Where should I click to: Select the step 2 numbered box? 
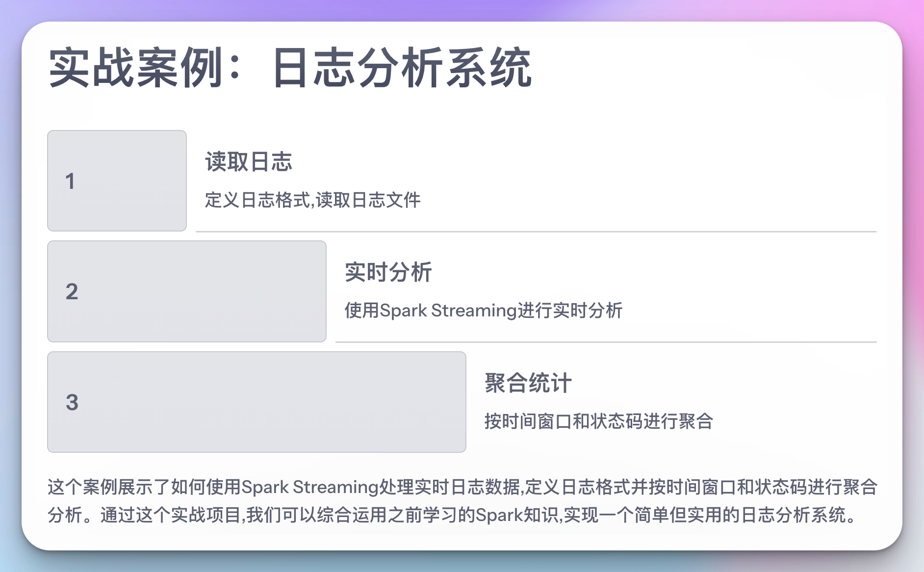tap(187, 291)
